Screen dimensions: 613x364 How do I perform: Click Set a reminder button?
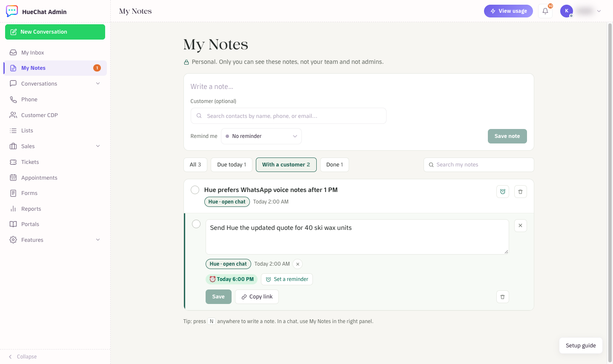[x=287, y=279]
